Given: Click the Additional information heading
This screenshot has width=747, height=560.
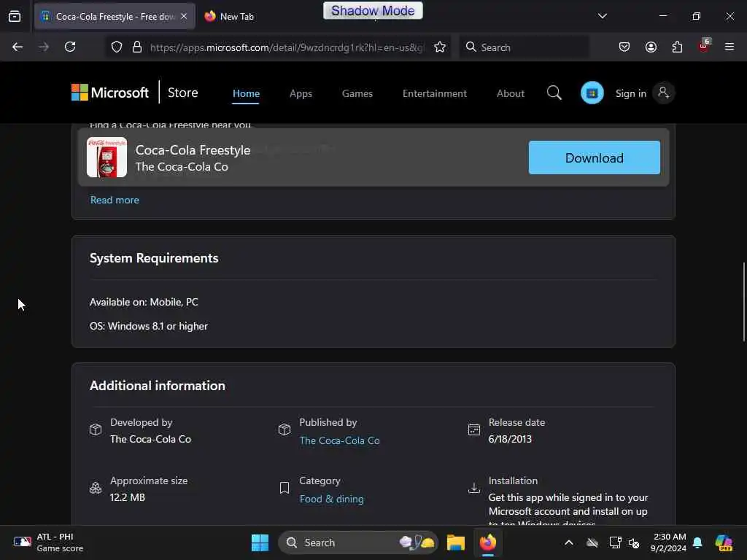Looking at the screenshot, I should click(158, 386).
